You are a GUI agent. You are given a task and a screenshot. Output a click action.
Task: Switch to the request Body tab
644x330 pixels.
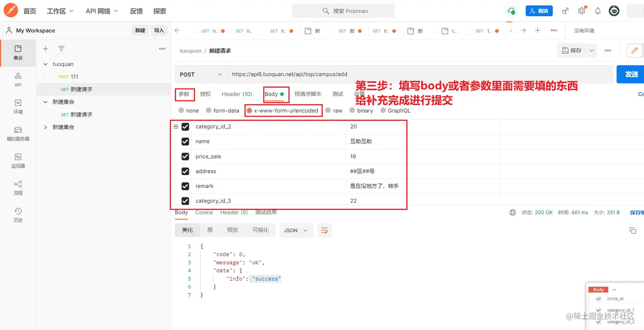click(x=274, y=94)
